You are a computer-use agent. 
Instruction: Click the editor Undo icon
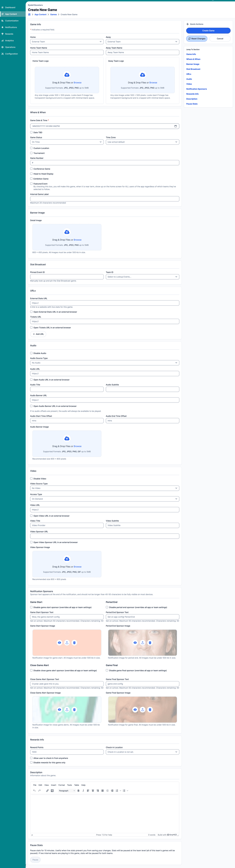pyautogui.click(x=34, y=791)
